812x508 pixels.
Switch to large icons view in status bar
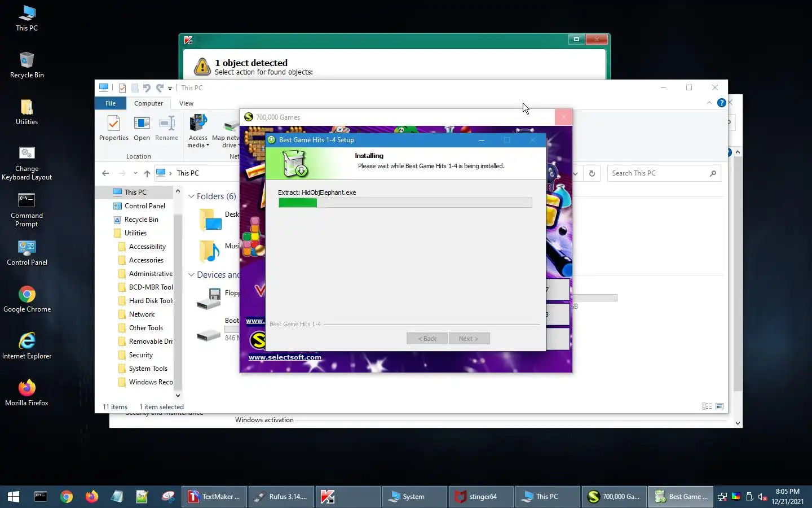coord(720,406)
